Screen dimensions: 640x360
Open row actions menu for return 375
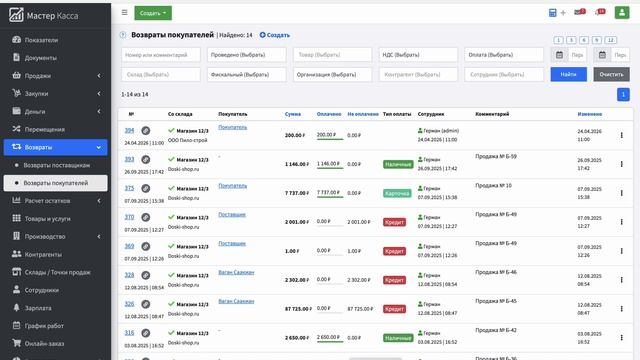(x=622, y=193)
